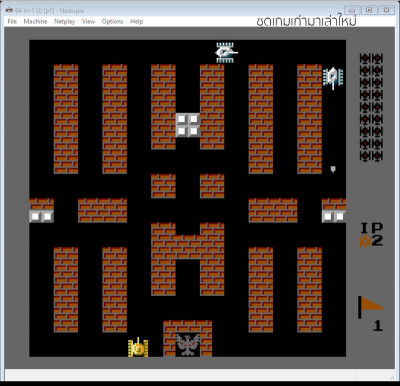The width and height of the screenshot is (400, 386).
Task: Click the eagle base emblem
Action: [x=188, y=345]
